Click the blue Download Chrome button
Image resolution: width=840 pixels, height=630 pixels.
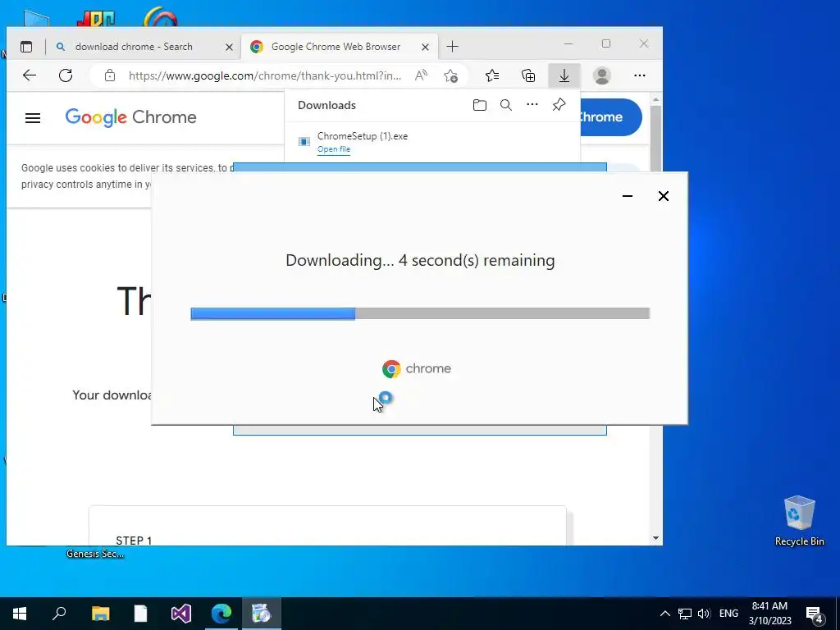point(610,117)
